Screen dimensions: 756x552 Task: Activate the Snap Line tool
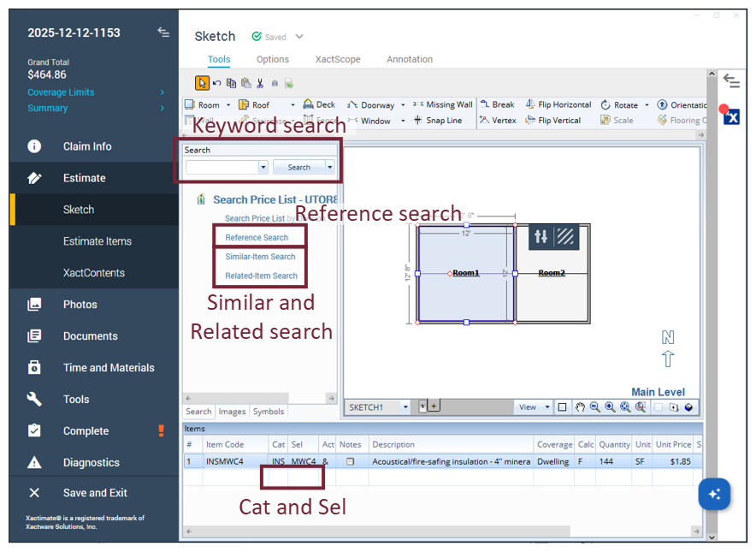(x=438, y=120)
